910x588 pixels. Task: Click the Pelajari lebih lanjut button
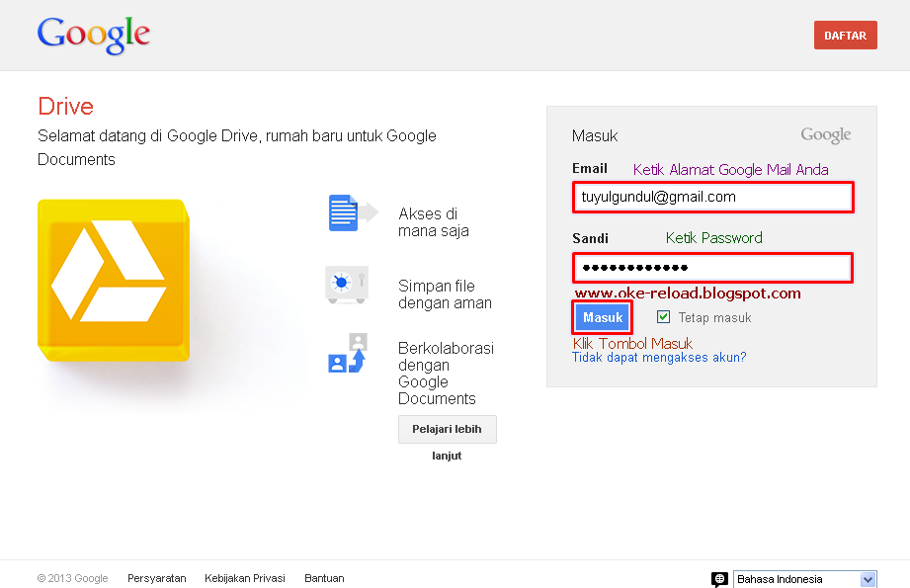pyautogui.click(x=447, y=430)
